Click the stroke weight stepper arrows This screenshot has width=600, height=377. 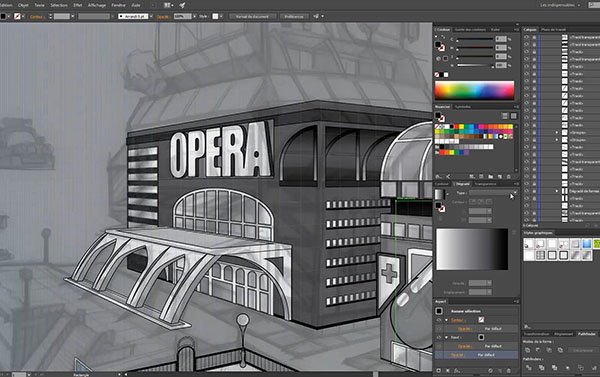pos(50,17)
